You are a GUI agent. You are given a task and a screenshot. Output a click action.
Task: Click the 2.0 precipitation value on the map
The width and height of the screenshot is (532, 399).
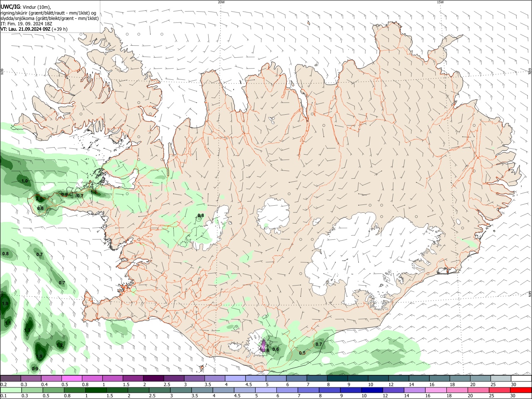pos(39,199)
